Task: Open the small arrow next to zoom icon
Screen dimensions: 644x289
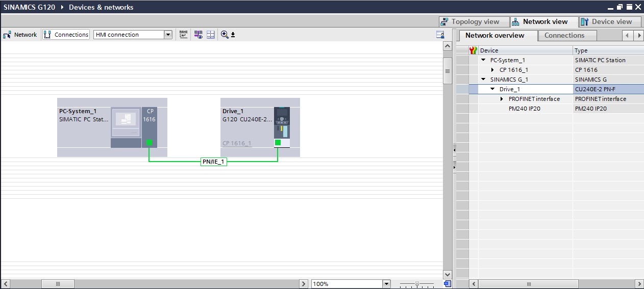Action: click(233, 35)
